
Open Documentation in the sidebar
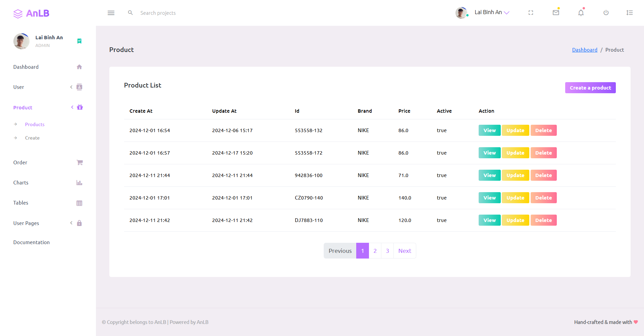[32, 242]
